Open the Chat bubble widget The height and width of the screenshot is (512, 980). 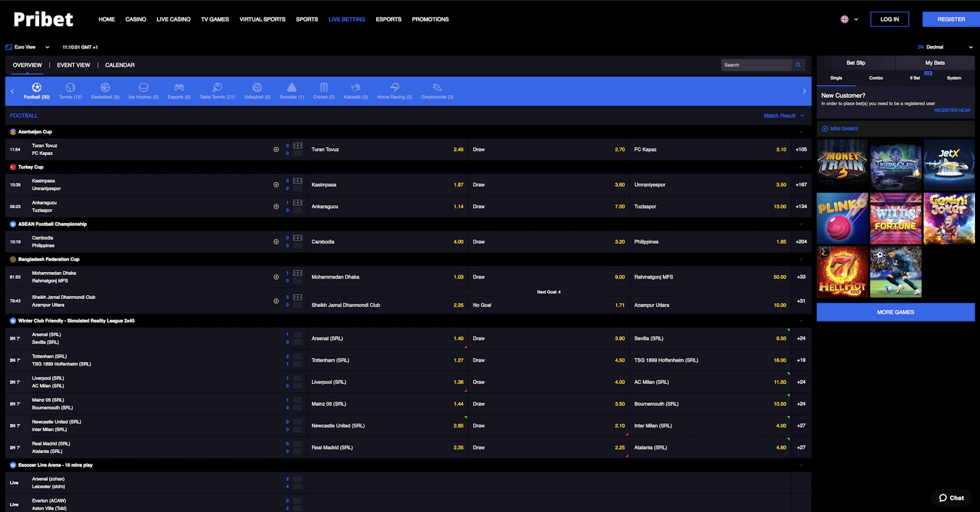pyautogui.click(x=951, y=498)
